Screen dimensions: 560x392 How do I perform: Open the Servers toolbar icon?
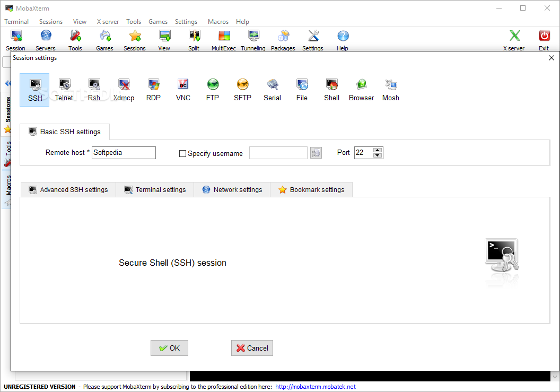pyautogui.click(x=46, y=40)
